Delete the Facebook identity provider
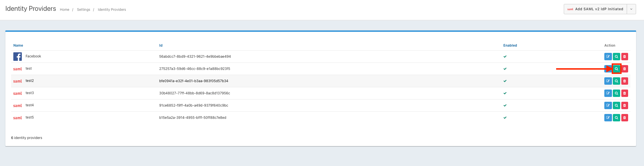The width and height of the screenshot is (644, 166). click(x=625, y=57)
